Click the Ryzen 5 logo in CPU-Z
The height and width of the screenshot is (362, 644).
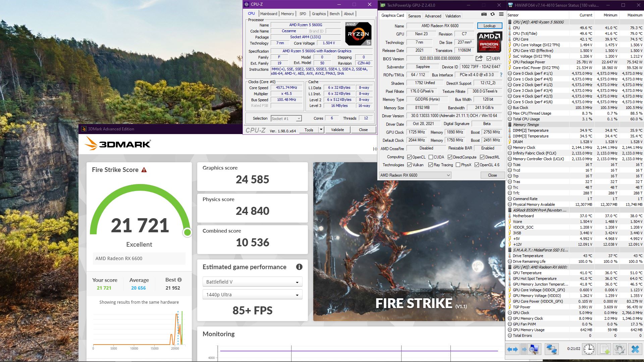coord(358,34)
